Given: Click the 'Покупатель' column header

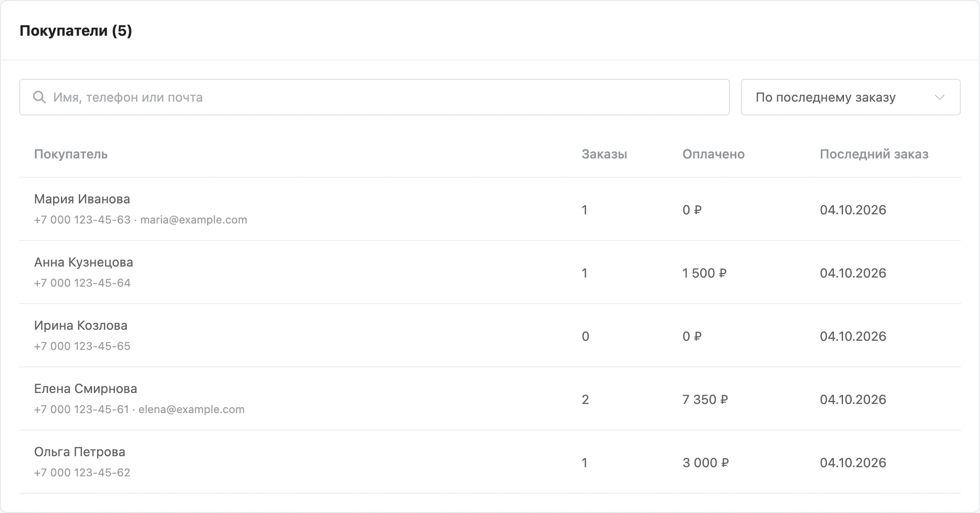Looking at the screenshot, I should [71, 154].
